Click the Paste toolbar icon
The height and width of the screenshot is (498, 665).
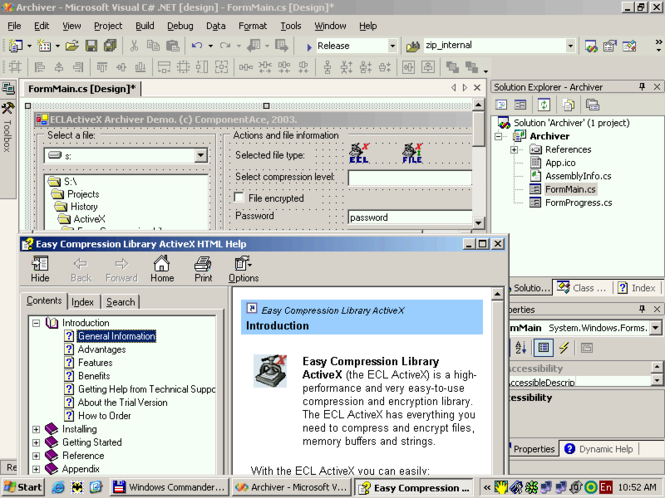pyautogui.click(x=173, y=45)
